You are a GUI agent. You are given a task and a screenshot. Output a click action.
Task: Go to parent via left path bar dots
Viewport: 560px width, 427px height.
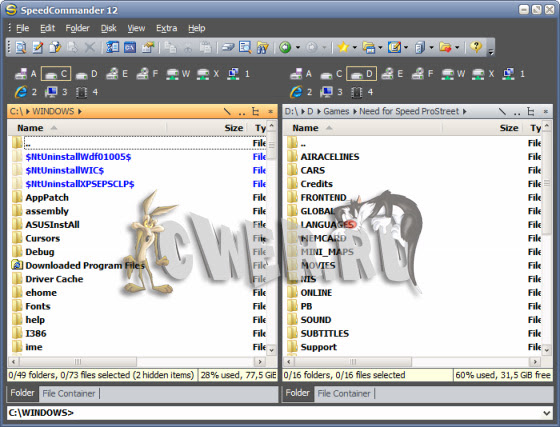pos(242,112)
